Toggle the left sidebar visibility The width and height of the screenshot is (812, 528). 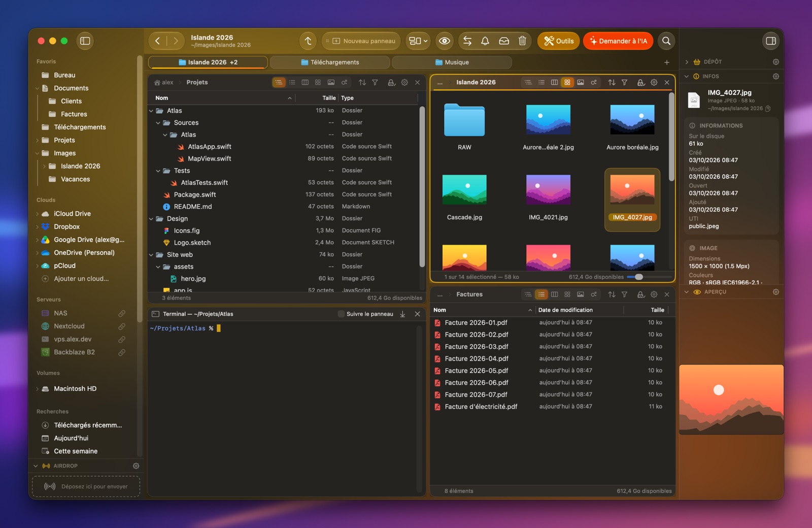pyautogui.click(x=85, y=41)
